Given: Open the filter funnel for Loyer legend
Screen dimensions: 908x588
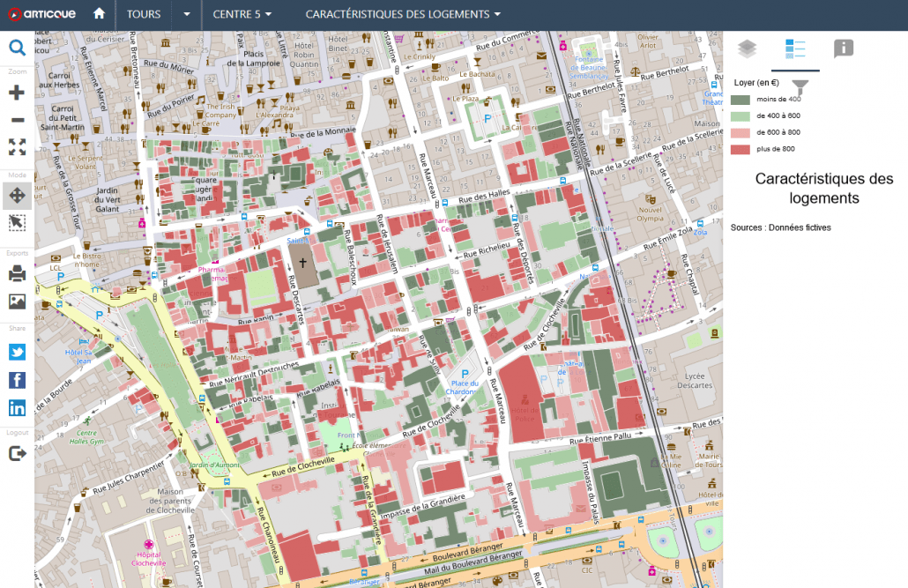Looking at the screenshot, I should (800, 87).
